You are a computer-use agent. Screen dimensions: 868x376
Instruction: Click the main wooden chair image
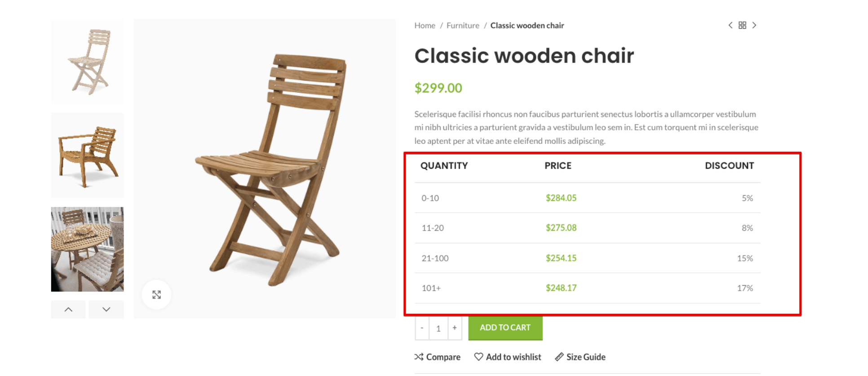pos(265,169)
